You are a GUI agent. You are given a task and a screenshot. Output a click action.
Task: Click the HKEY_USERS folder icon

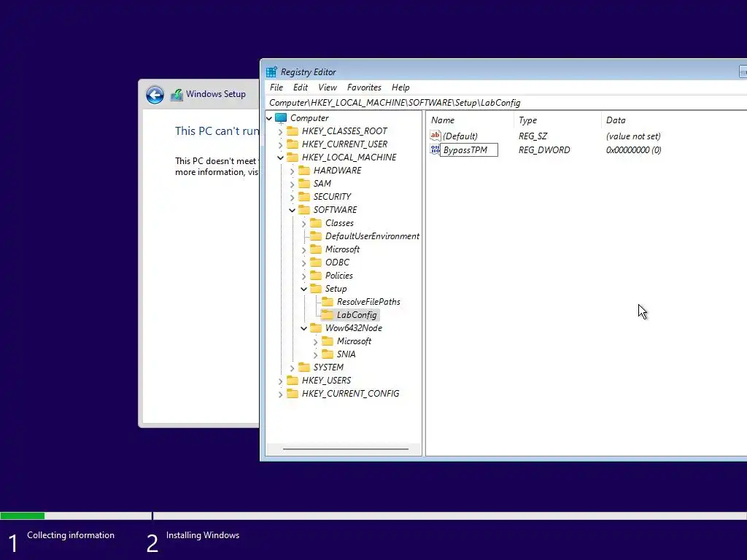(293, 380)
